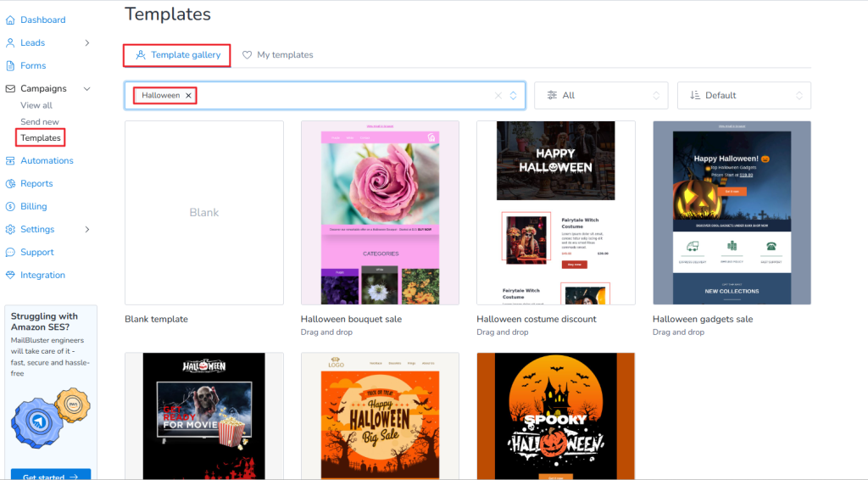Open the Get Ready For Movie template

pos(204,416)
